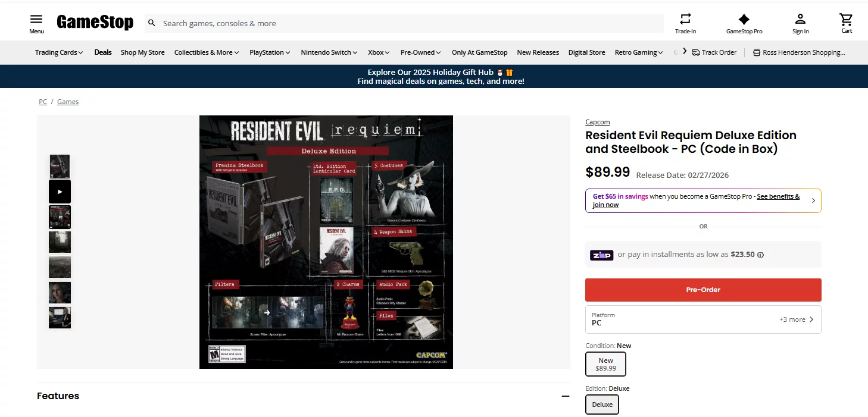Open the Trade-In icon

685,18
